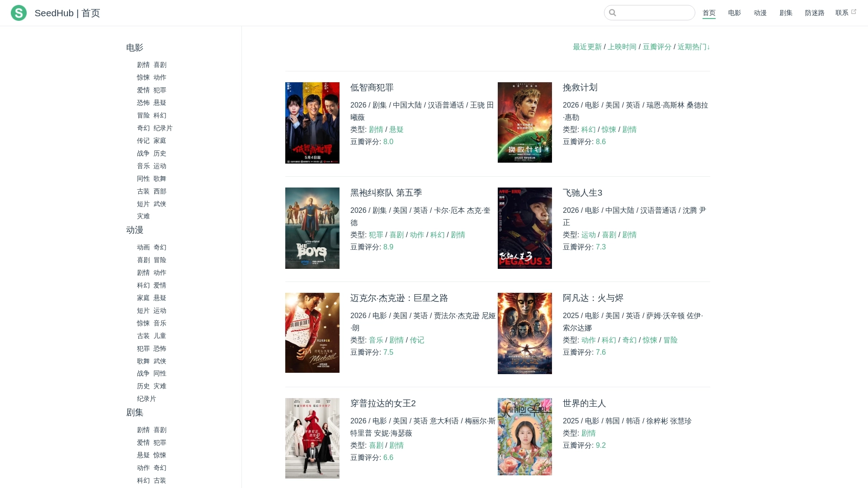Click the 9.2 douban rating of 世界的主人
The width and height of the screenshot is (868, 488).
pos(601,446)
